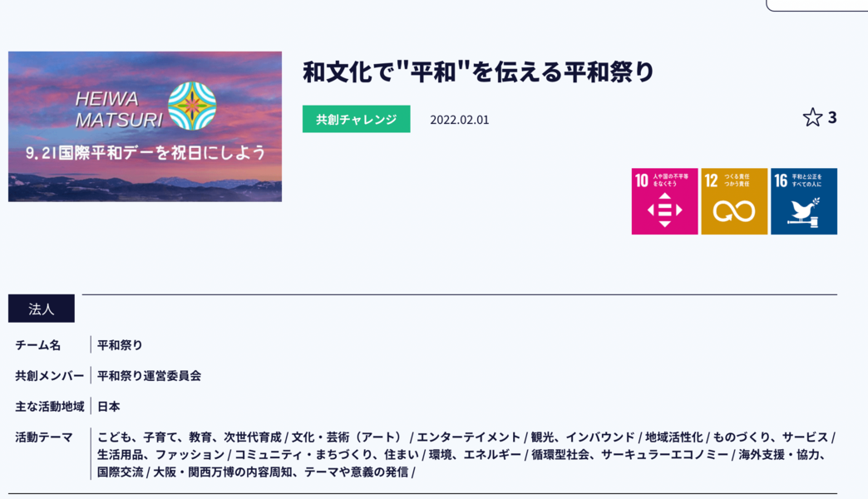The width and height of the screenshot is (868, 499).
Task: Click the 主な活動地域 label
Action: [49, 407]
